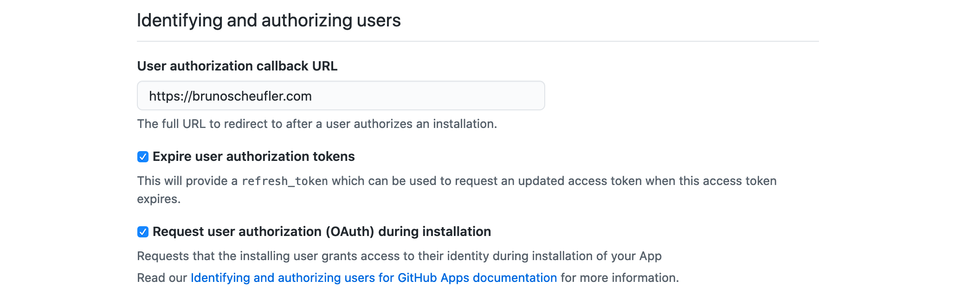
Task: Click 'Request user authorization (OAuth) during installation' label
Action: pos(322,232)
